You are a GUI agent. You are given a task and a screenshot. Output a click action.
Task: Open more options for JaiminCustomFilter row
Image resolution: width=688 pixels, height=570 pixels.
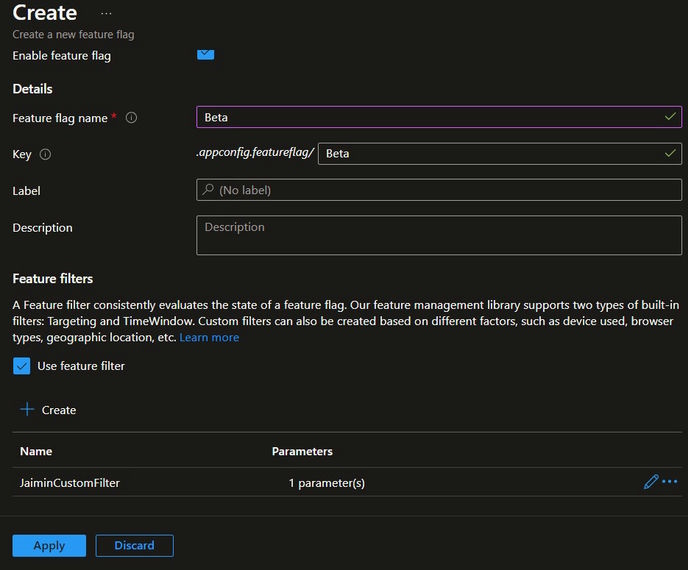click(x=670, y=482)
